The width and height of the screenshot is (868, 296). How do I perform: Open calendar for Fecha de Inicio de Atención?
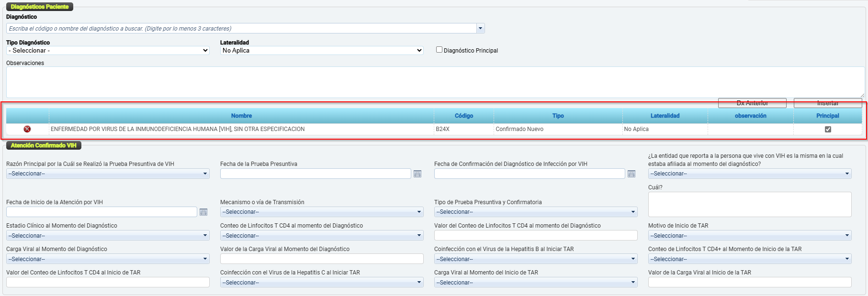(x=203, y=212)
